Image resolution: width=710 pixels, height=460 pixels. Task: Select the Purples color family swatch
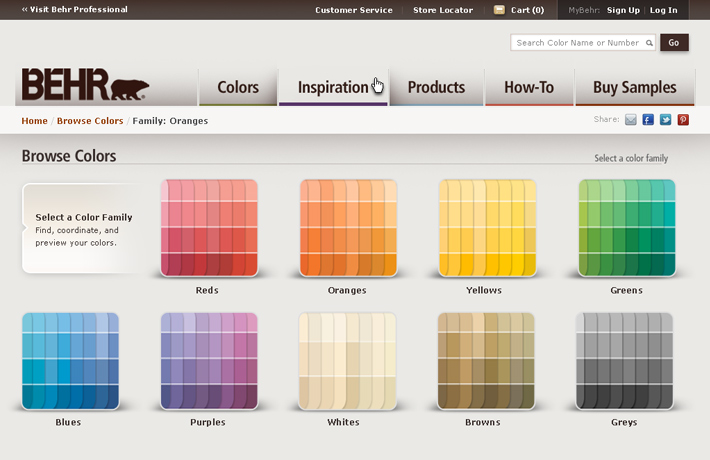209,361
